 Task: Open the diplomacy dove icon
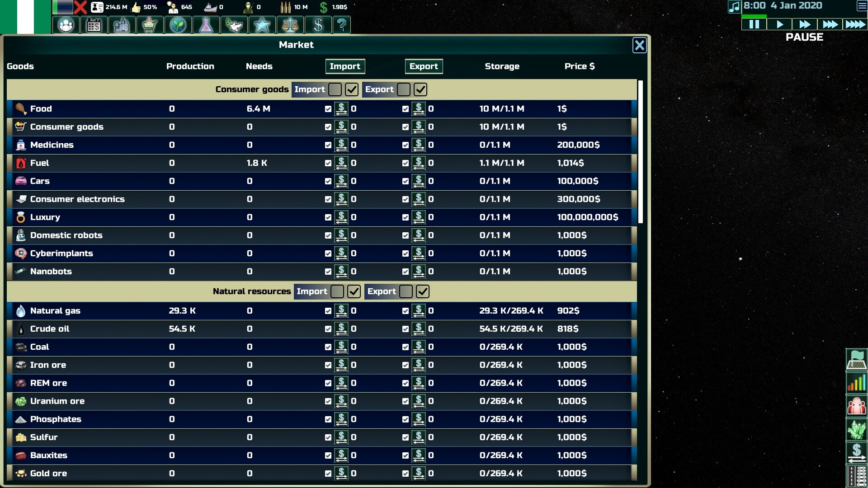[x=234, y=25]
